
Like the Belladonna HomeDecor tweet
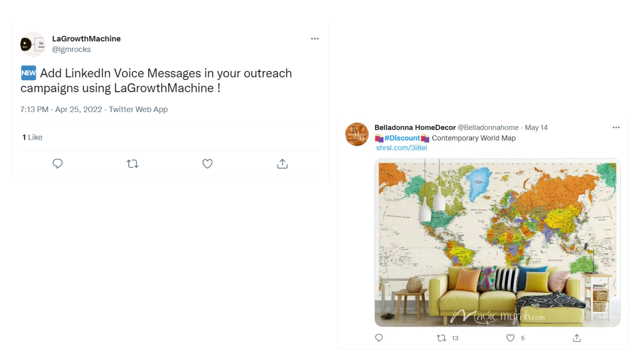tap(510, 338)
